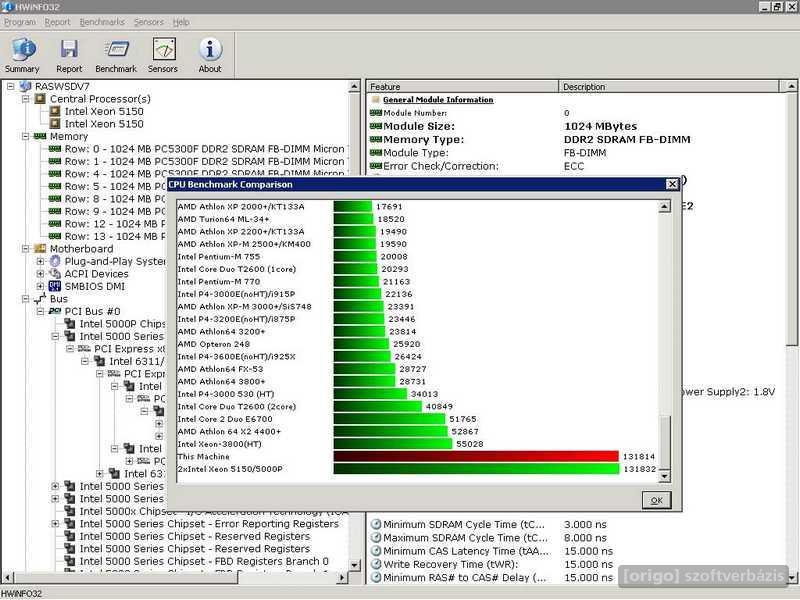Click the Minimum SDRAM Cycle Time icon
The height and width of the screenshot is (600, 800).
click(376, 524)
